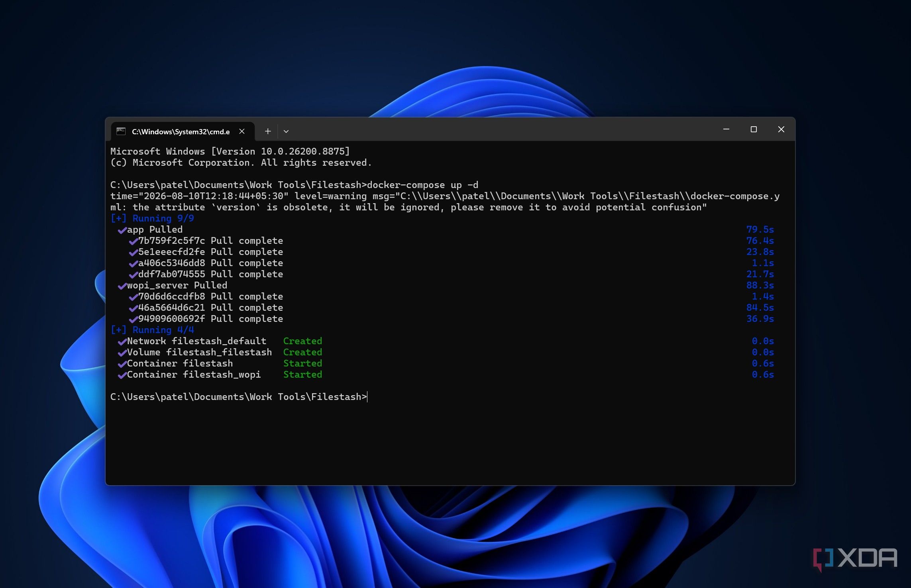Click the checkmark beside 'Container filestash_wopi'
Image resolution: width=911 pixels, height=588 pixels.
[x=122, y=375]
